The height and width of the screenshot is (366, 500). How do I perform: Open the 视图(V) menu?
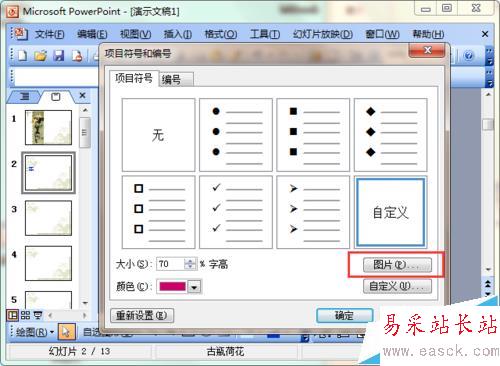click(x=135, y=34)
